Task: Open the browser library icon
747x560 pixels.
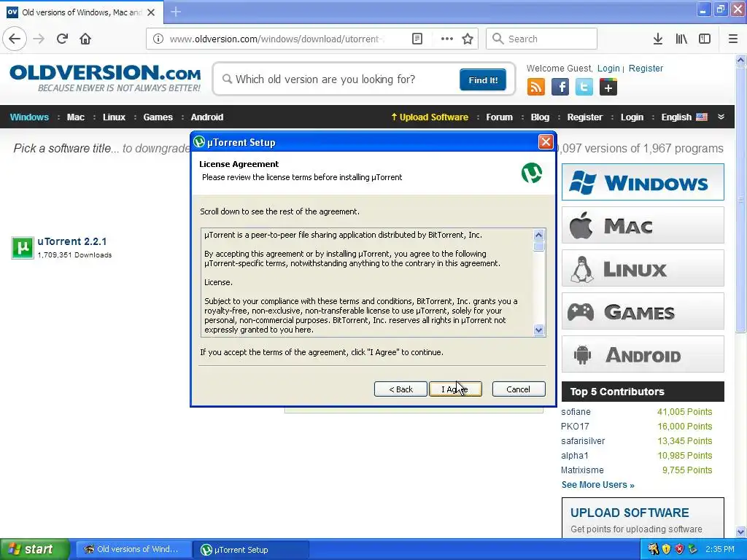Action: pos(681,39)
